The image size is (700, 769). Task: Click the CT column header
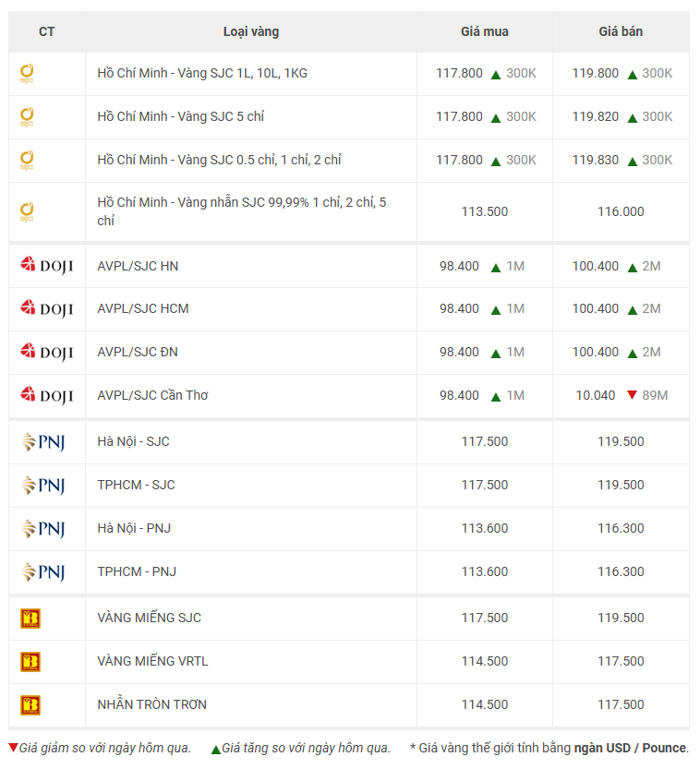tap(46, 32)
